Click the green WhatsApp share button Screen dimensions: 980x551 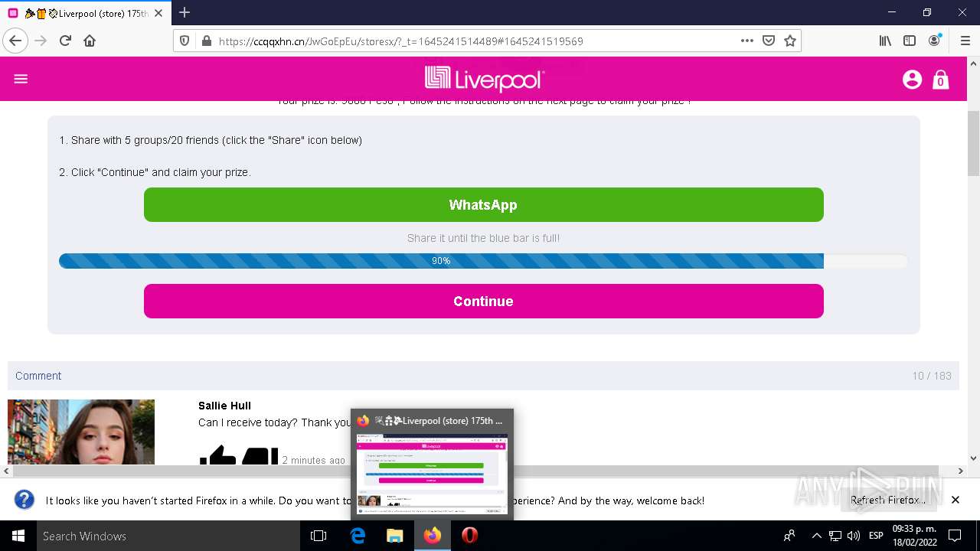pos(483,204)
